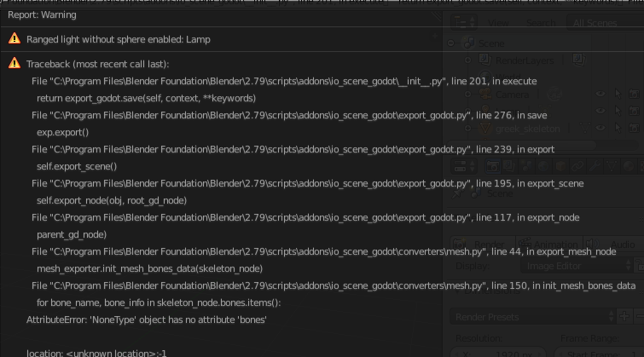The height and width of the screenshot is (357, 644).
Task: Select the RenderLayers row label
Action: tap(525, 60)
